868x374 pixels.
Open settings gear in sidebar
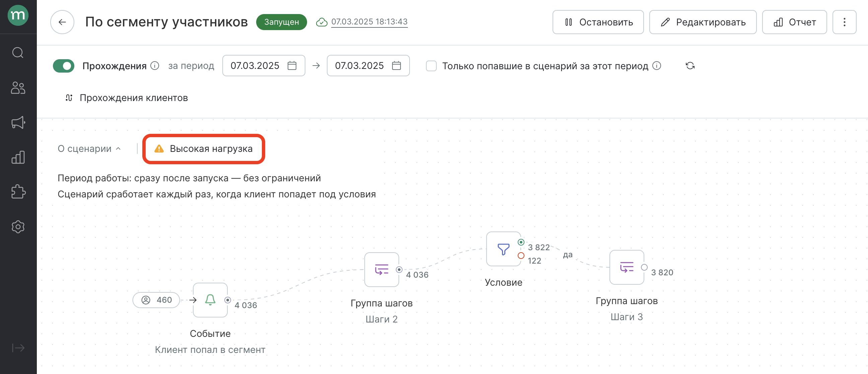(18, 227)
